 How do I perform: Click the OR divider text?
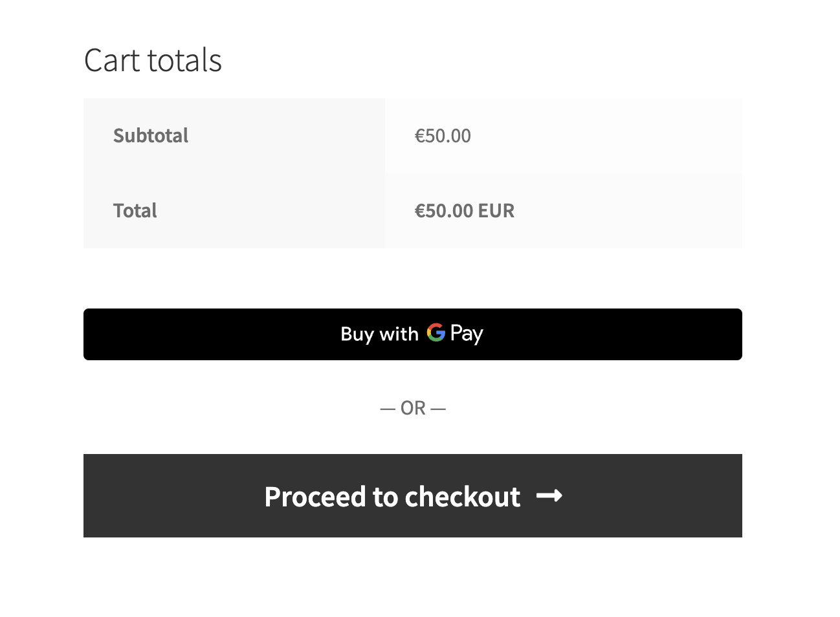(413, 409)
